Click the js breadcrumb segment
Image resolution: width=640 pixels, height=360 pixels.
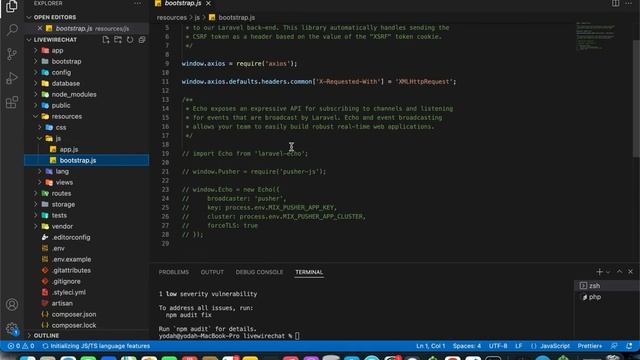[197, 18]
